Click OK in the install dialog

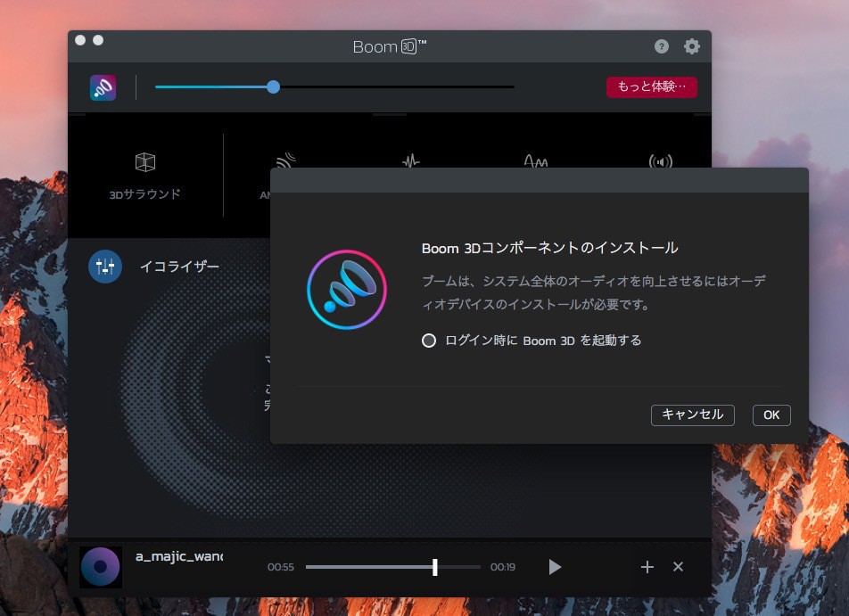pyautogui.click(x=771, y=415)
